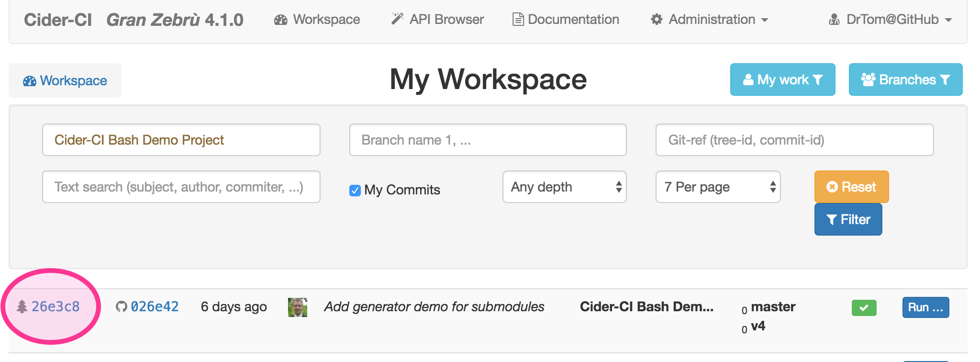Click the '6 days ago' timestamp

click(x=234, y=306)
